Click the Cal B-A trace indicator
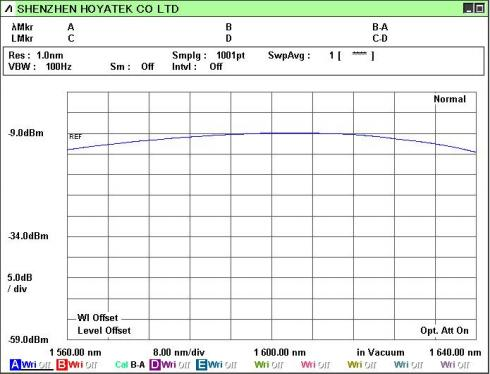Screen dimensions: 490x374 pos(130,365)
